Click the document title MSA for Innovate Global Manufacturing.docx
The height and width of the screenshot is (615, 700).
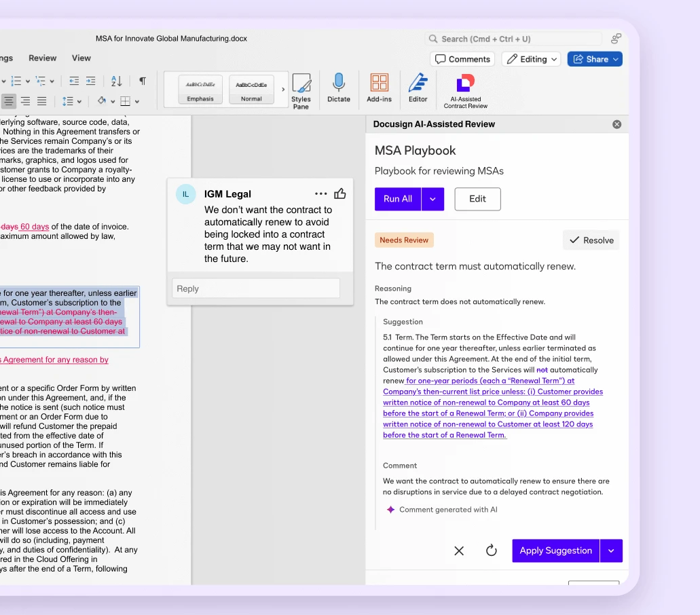(171, 39)
